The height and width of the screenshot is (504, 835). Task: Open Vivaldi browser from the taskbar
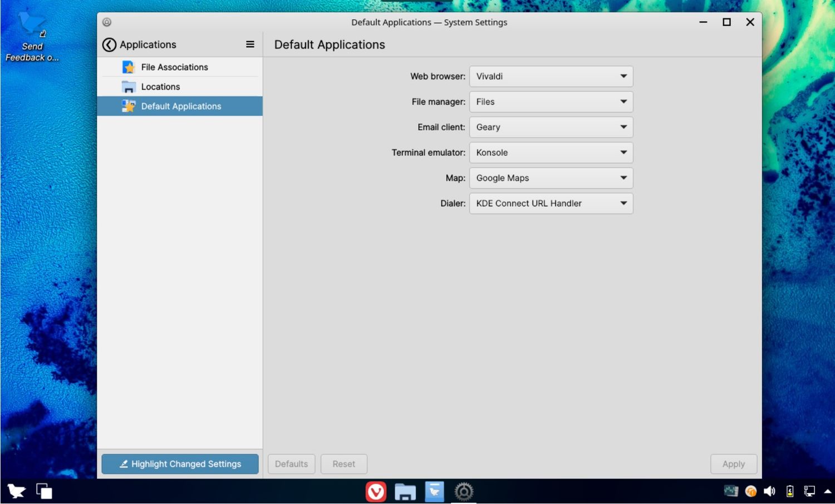point(376,491)
